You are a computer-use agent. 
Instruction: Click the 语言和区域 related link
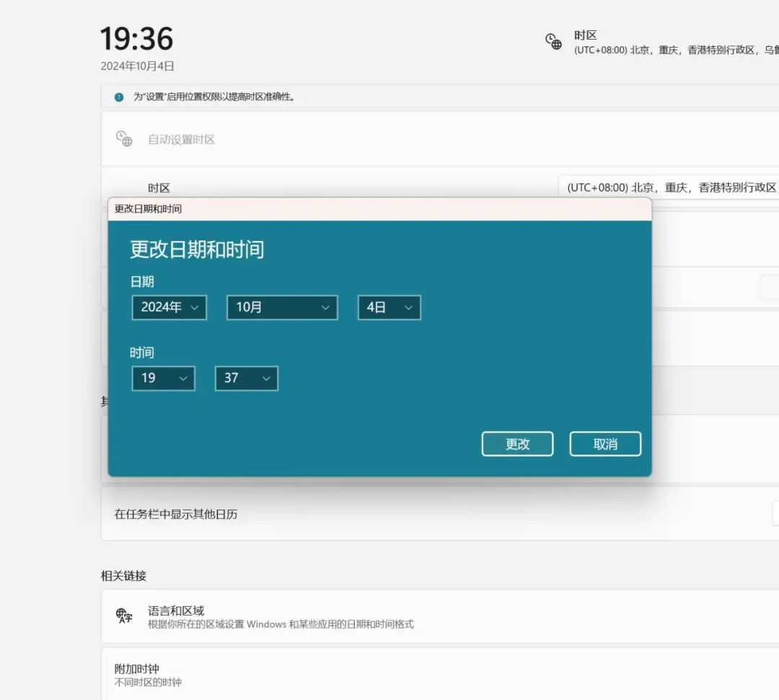pos(440,616)
